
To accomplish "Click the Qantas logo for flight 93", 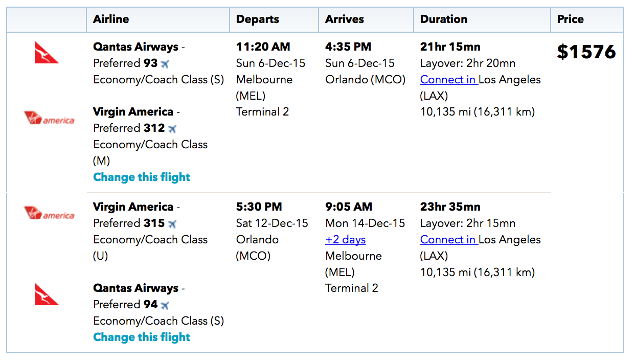I will [47, 53].
